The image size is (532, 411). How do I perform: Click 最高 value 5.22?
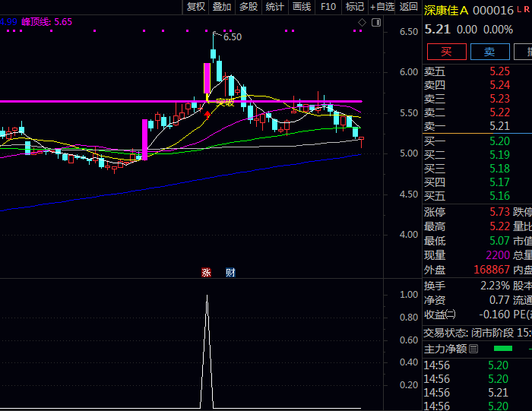click(499, 226)
